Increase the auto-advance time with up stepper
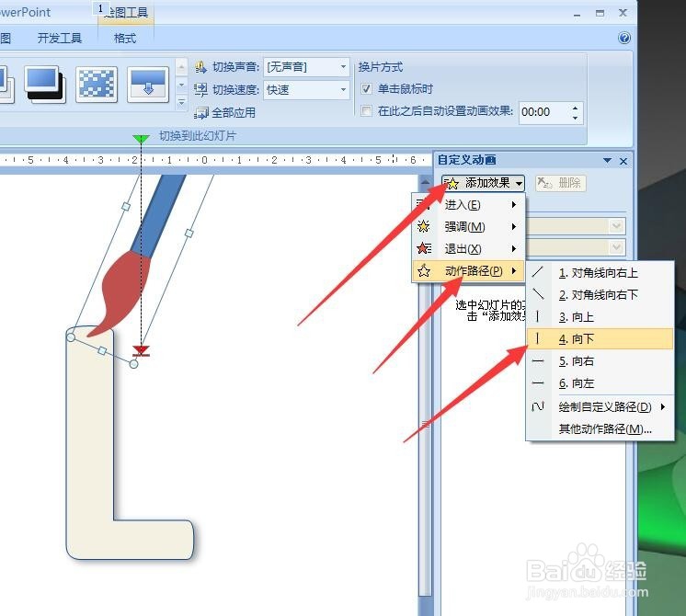The width and height of the screenshot is (686, 616). pyautogui.click(x=575, y=108)
